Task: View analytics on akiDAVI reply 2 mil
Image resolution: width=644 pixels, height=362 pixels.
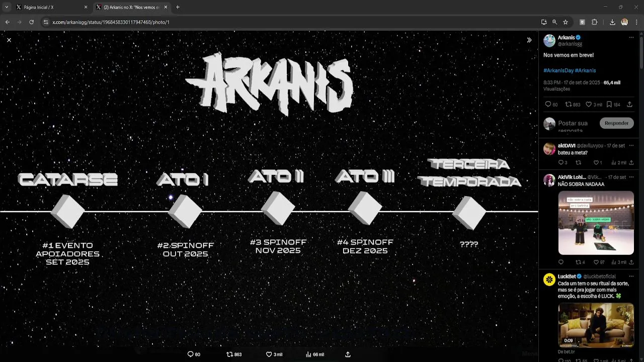Action: (619, 163)
